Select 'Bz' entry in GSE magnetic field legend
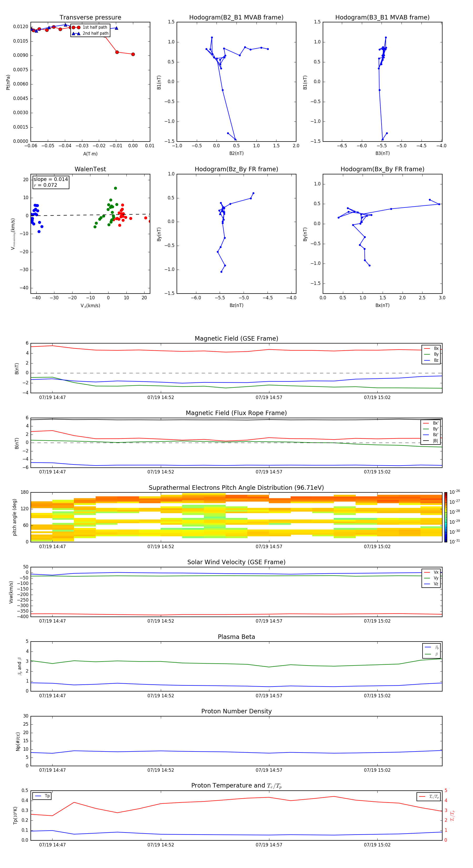 click(x=431, y=361)
